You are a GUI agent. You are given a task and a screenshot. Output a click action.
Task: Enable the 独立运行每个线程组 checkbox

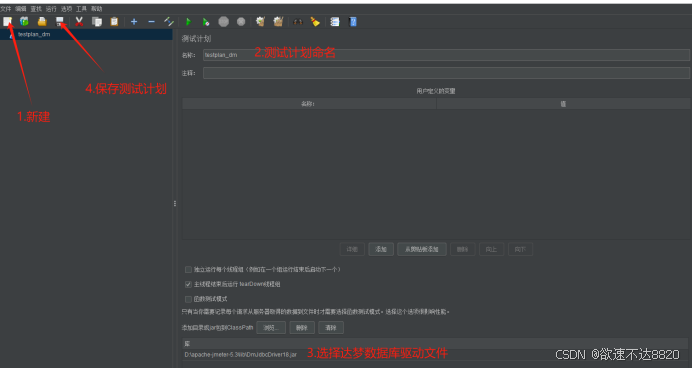pos(188,269)
